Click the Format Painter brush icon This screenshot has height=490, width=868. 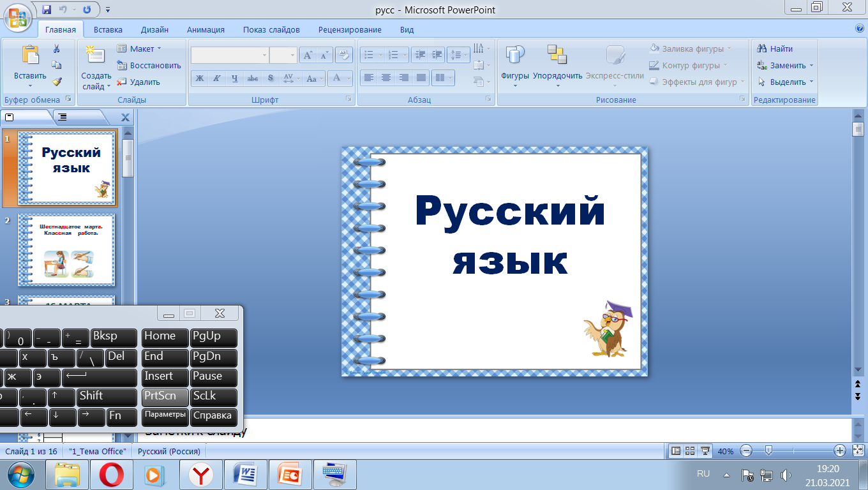[x=57, y=82]
